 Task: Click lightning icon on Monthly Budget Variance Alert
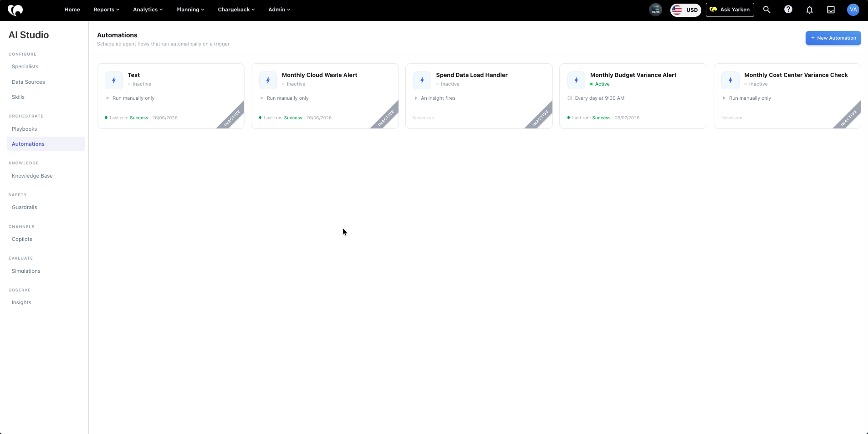(x=576, y=80)
